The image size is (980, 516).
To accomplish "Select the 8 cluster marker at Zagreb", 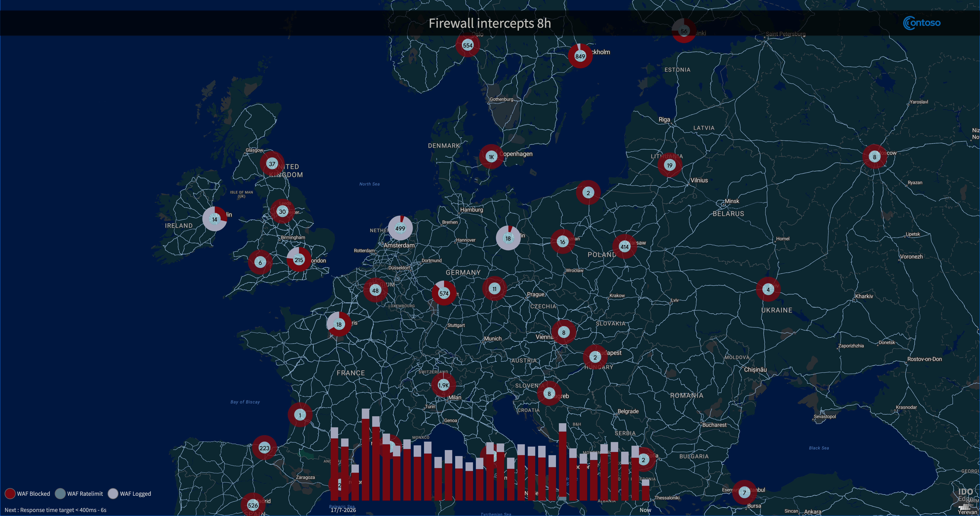I will coord(549,393).
